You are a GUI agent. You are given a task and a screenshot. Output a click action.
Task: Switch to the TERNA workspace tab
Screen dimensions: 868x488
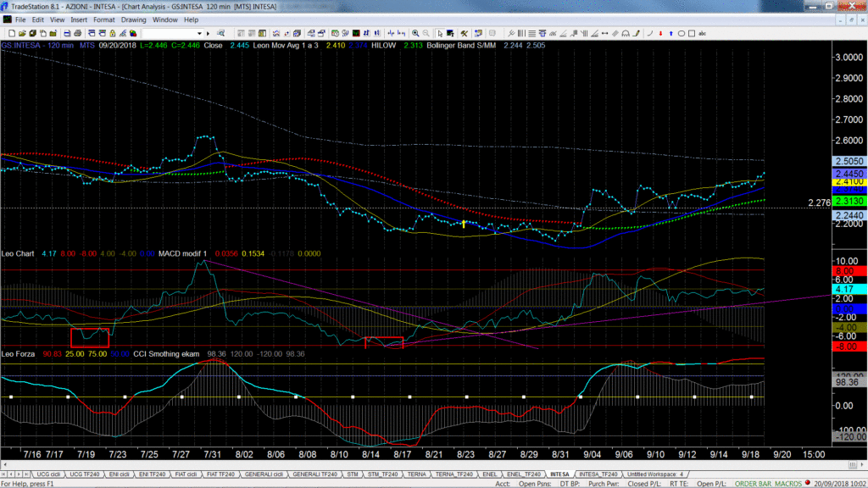[x=416, y=474]
